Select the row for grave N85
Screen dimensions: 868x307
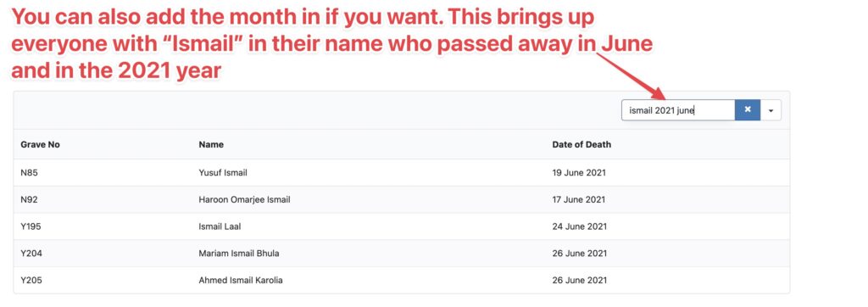tap(401, 173)
